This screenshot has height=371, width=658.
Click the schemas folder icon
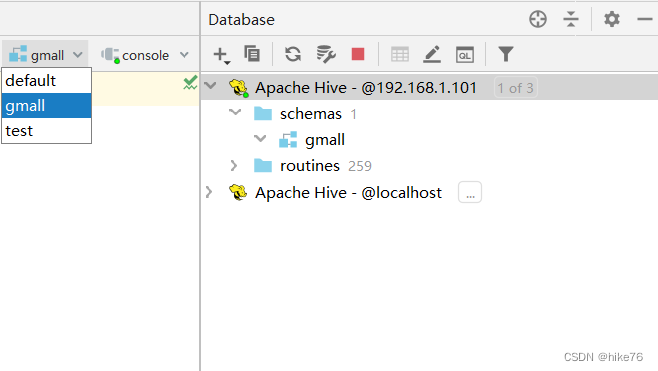click(263, 114)
